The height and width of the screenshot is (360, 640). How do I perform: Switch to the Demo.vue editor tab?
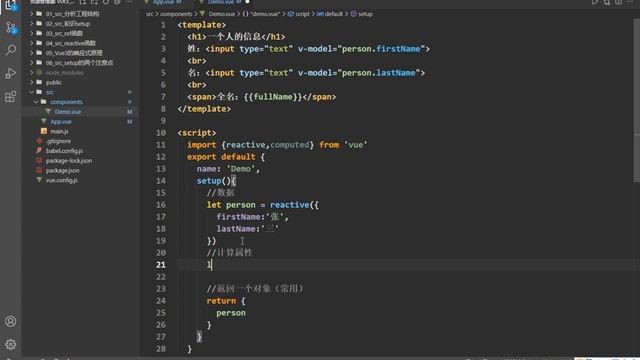point(222,2)
